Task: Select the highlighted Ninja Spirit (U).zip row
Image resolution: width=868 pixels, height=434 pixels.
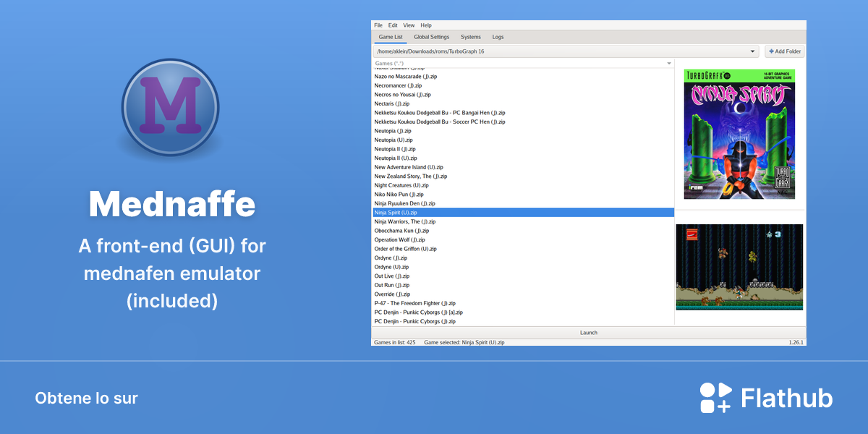Action: (524, 213)
